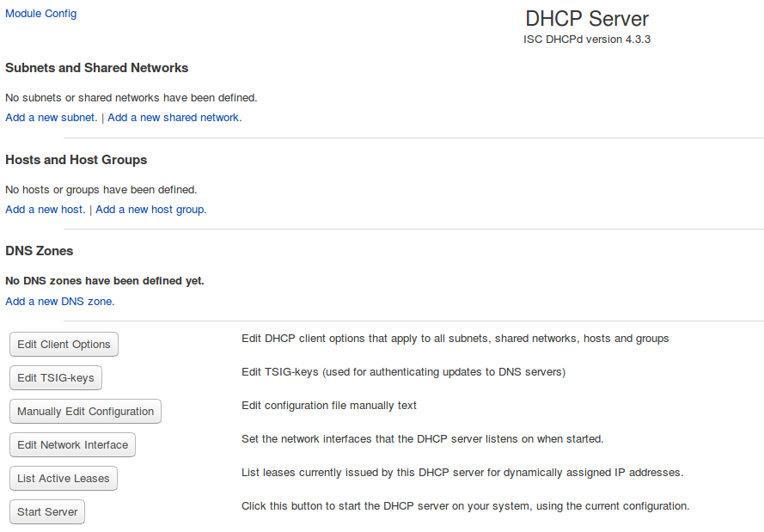Click 'No DNS zones have been defined yet' text

point(104,281)
